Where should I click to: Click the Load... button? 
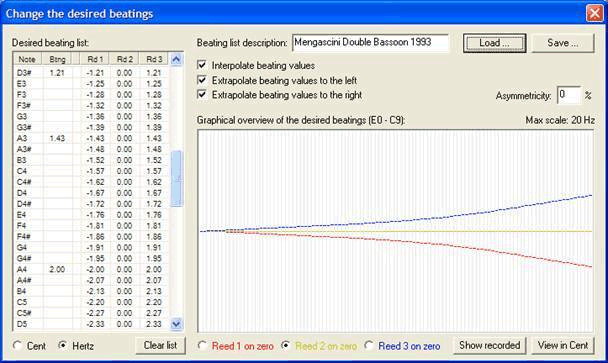(x=494, y=43)
